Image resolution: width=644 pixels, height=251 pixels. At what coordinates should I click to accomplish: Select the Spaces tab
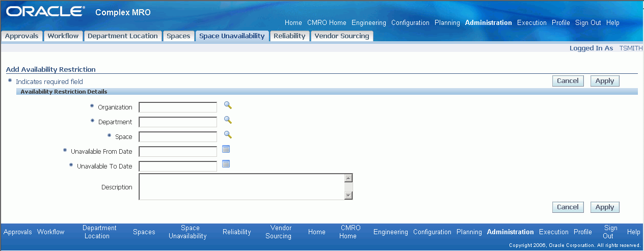178,36
